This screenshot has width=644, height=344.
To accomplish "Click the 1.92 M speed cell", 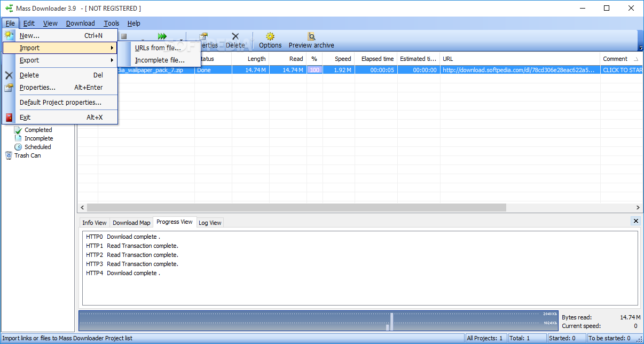I will tap(339, 70).
